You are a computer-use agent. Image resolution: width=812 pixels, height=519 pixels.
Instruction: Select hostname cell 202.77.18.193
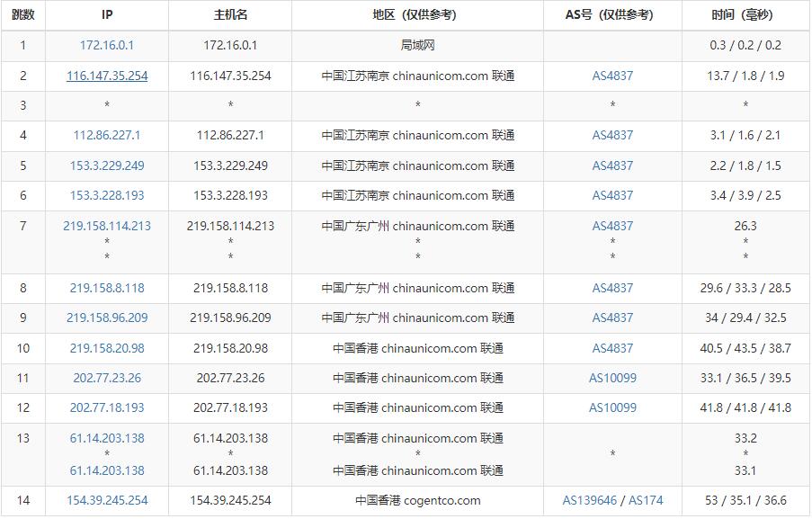click(x=230, y=407)
